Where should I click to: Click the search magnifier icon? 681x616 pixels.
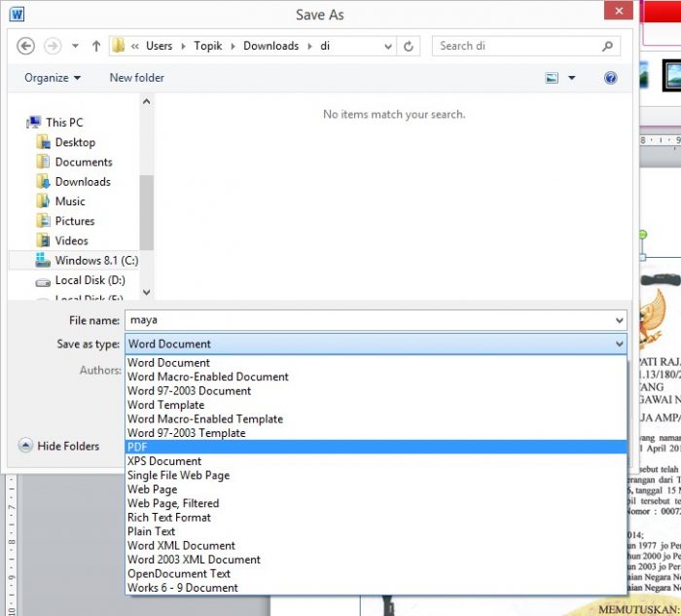608,46
